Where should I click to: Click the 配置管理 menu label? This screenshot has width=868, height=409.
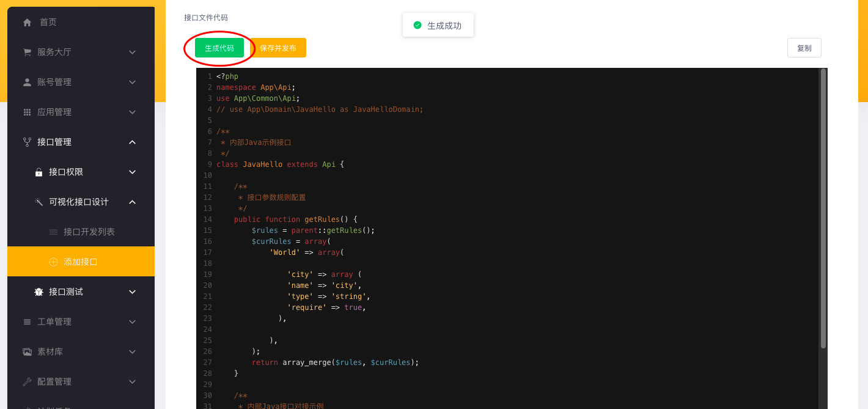click(54, 381)
